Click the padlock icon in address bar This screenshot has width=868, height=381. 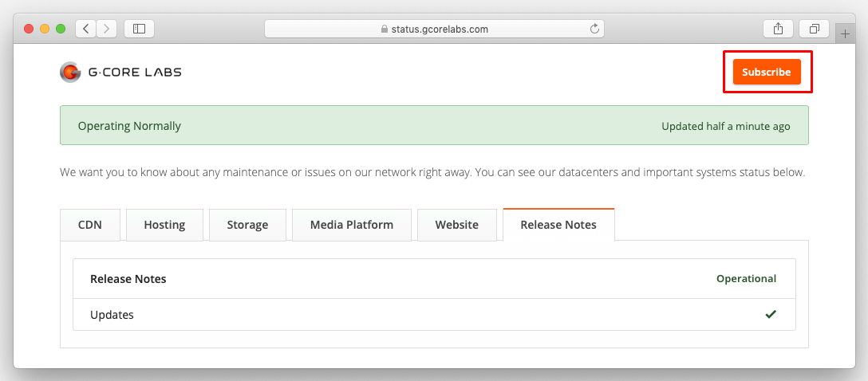coord(385,29)
